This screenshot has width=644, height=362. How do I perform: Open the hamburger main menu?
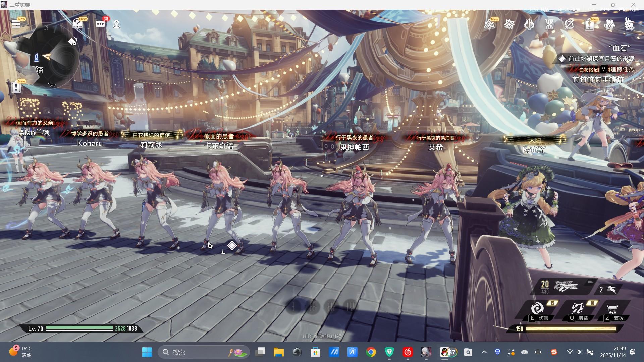(16, 24)
